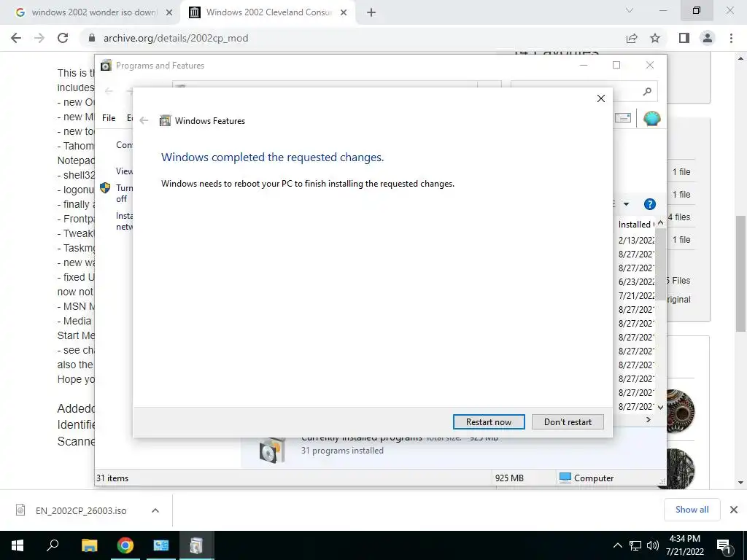Click the shield icon beside Turn features
The width and height of the screenshot is (747, 560).
pyautogui.click(x=105, y=187)
